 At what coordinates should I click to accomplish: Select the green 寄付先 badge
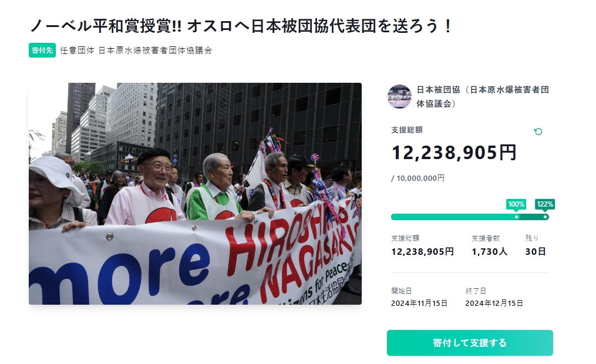tap(42, 50)
